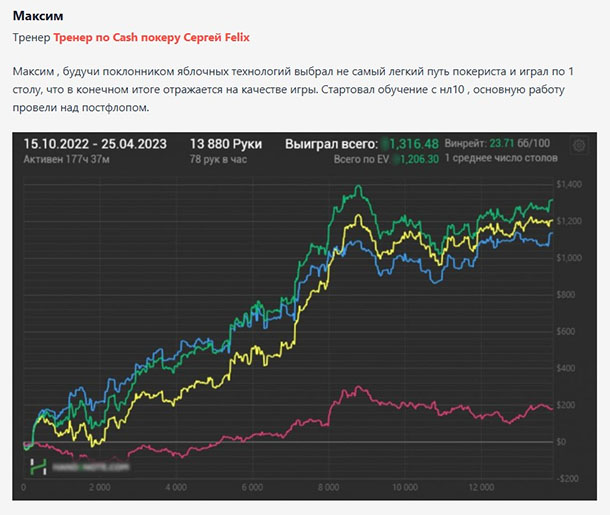The image size is (610, 515).
Task: Click the $600 y-axis label
Action: [569, 331]
